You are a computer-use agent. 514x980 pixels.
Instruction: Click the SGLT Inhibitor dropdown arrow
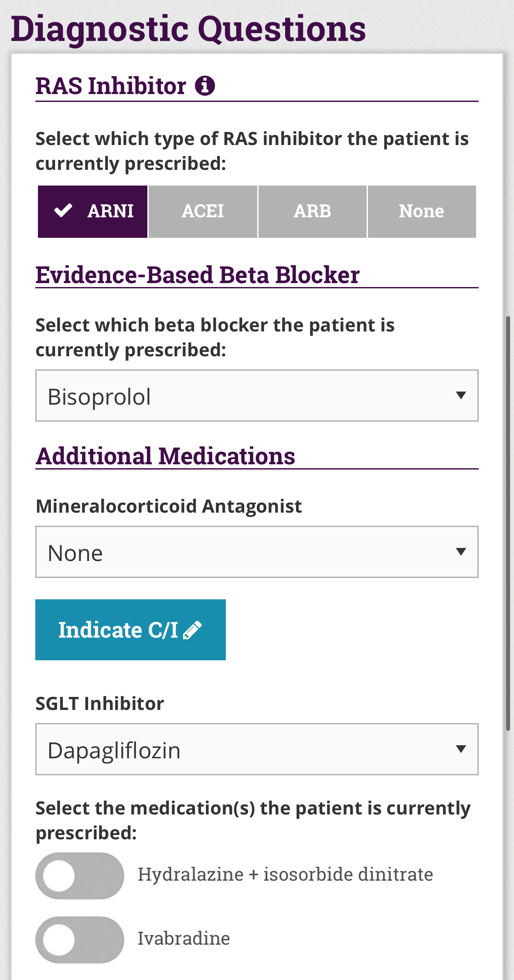click(460, 749)
